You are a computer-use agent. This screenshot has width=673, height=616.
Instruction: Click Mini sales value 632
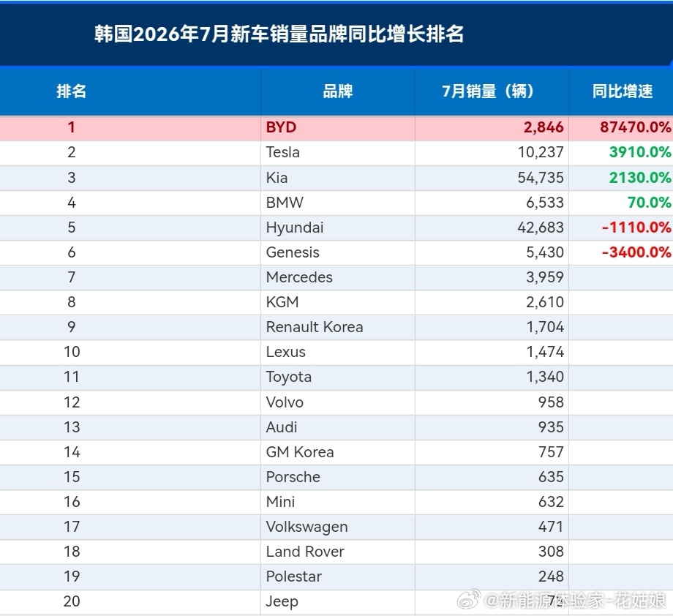(551, 502)
